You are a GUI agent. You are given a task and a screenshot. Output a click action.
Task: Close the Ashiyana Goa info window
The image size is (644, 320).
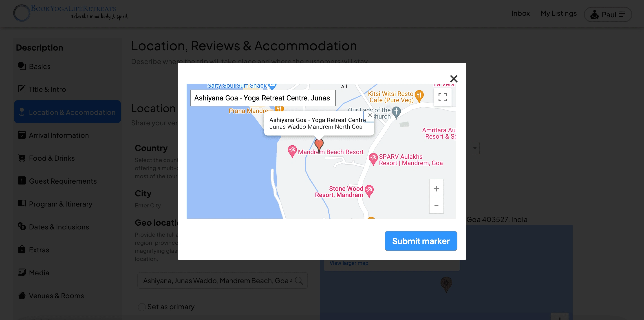coord(370,115)
